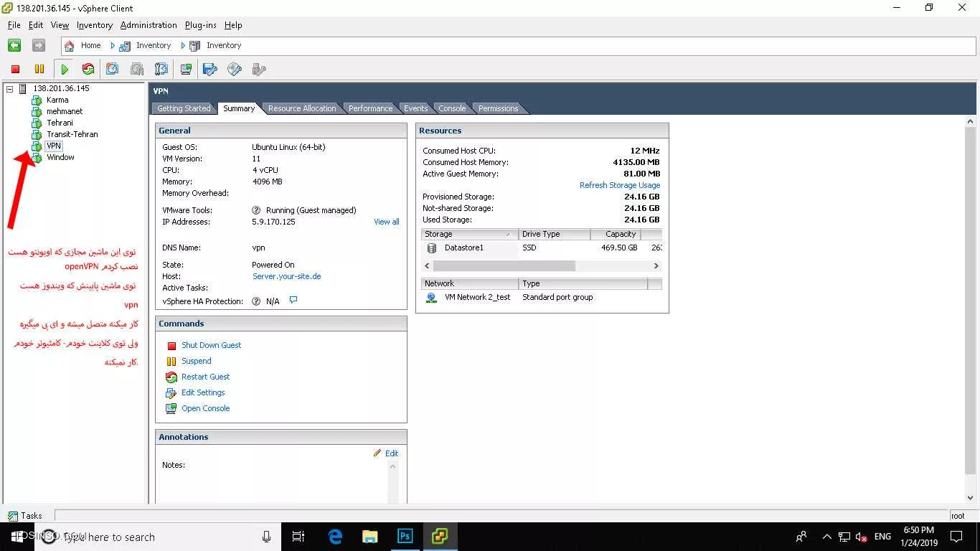Viewport: 980px width, 551px height.
Task: Switch to the Events tab
Action: point(416,108)
